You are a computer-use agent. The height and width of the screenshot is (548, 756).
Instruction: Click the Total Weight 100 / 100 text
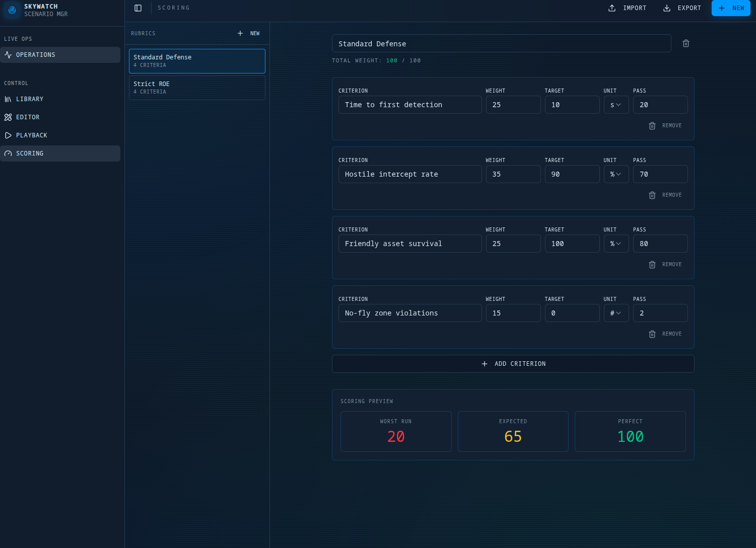tap(376, 60)
